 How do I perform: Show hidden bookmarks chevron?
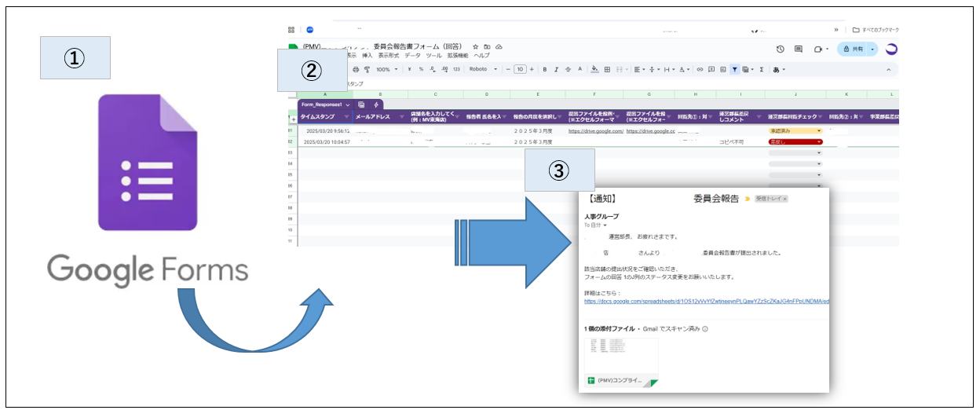click(836, 30)
